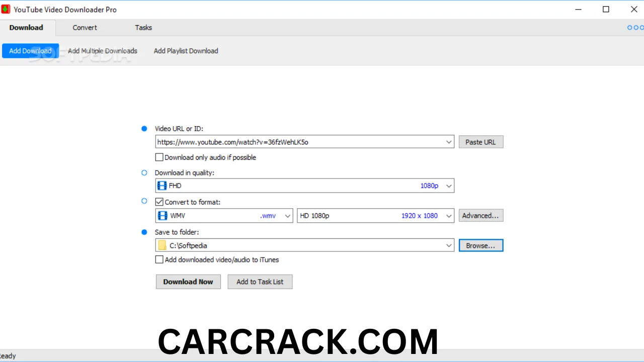Screen dimensions: 644x362
Task: Enable Download only audio if possible
Action: [159, 157]
